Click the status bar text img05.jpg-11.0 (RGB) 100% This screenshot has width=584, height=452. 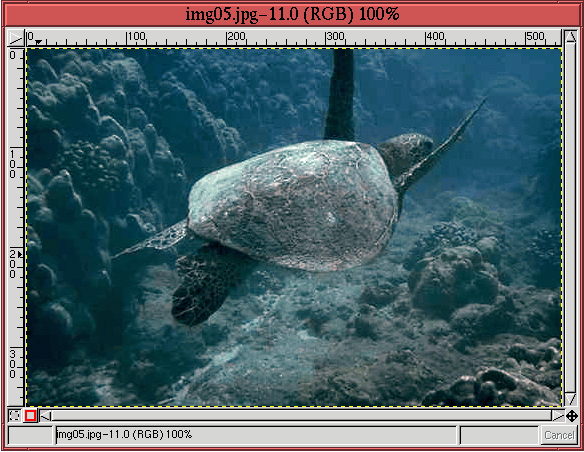[125, 435]
